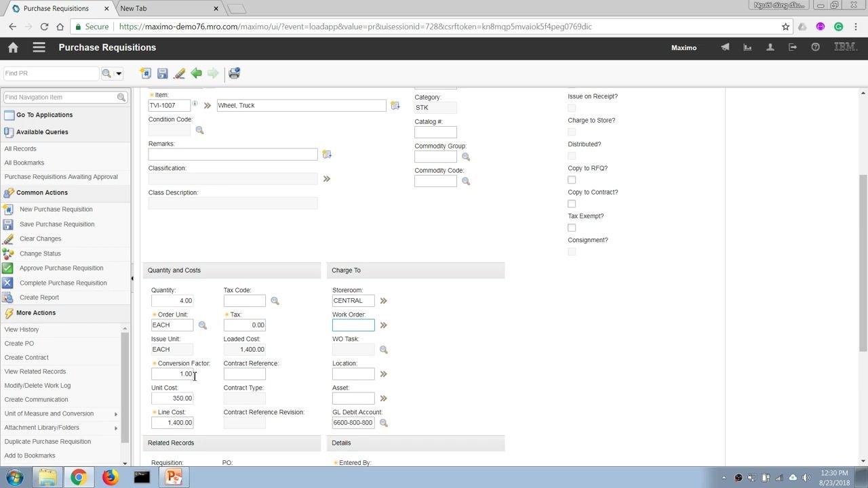Click the item information icon next to TVI-1007
The width and height of the screenshot is (868, 488).
[195, 104]
